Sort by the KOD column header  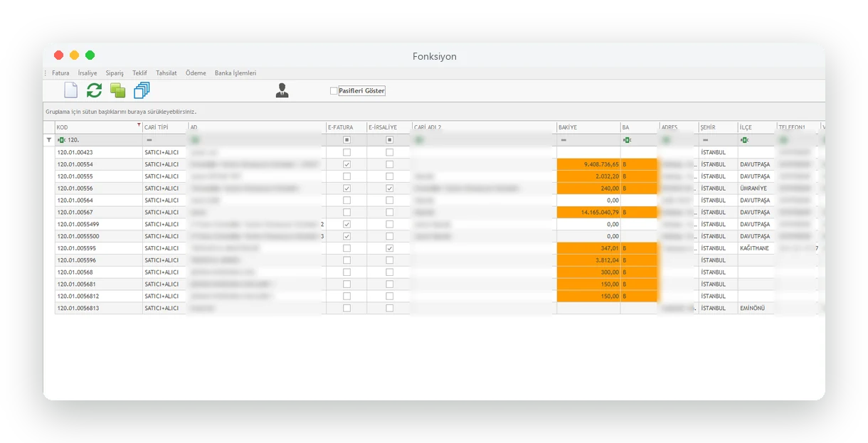[x=99, y=127]
